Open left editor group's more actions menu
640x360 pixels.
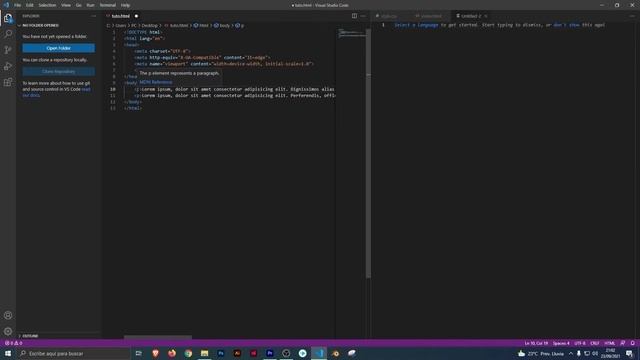(363, 16)
